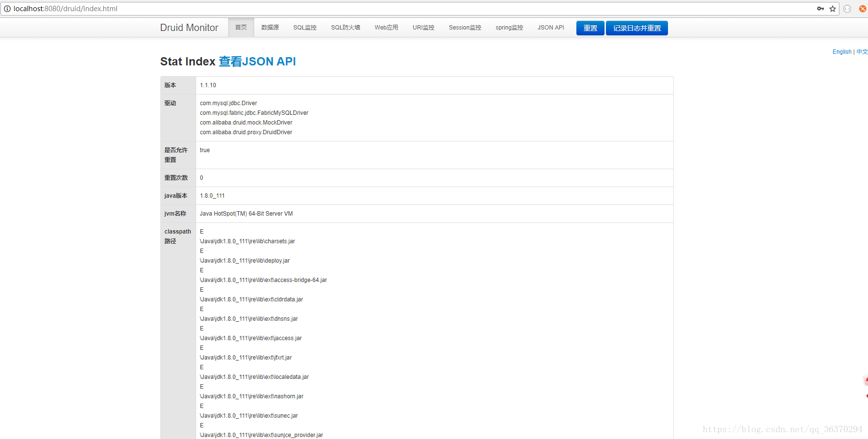
Task: Click the 版本 row label
Action: coord(170,85)
